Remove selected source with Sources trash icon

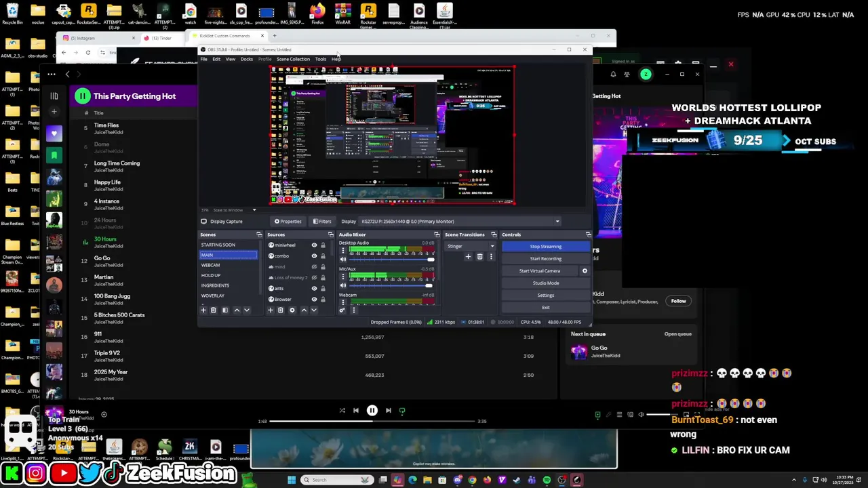[280, 310]
